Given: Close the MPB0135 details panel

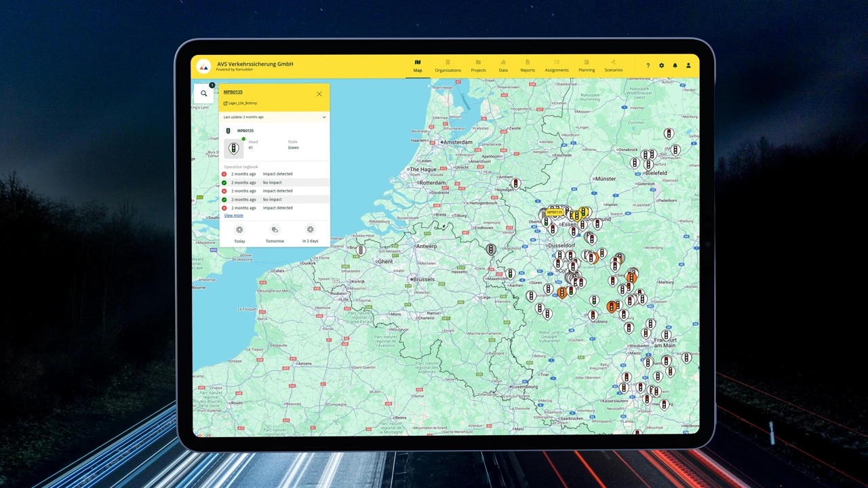Looking at the screenshot, I should [x=319, y=94].
